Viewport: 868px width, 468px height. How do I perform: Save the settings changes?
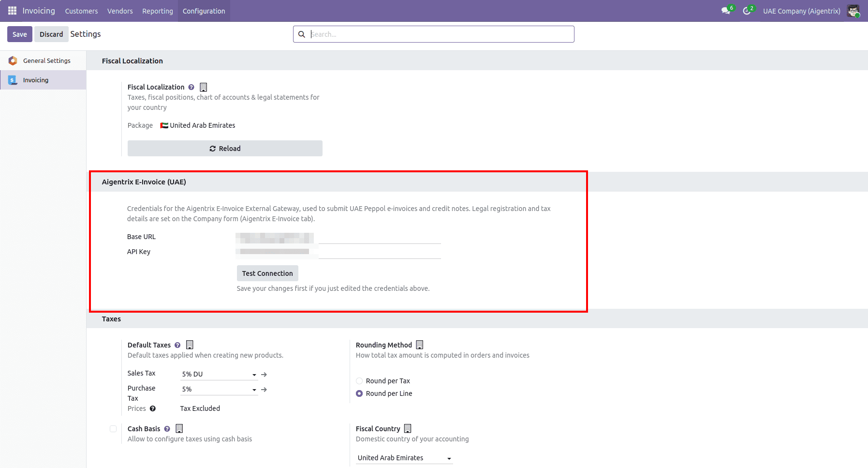(20, 34)
